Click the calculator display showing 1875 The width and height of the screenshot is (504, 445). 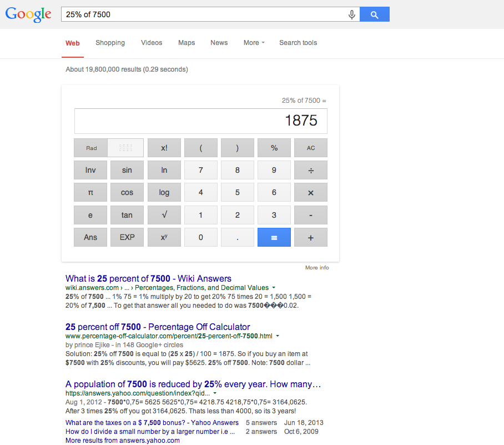(201, 121)
